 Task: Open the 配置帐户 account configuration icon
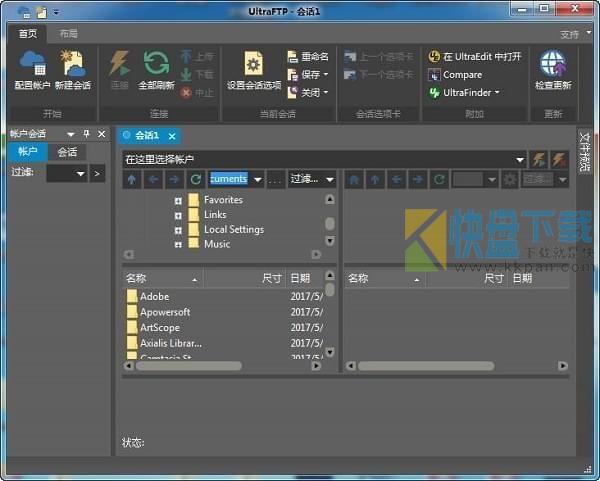(x=33, y=64)
